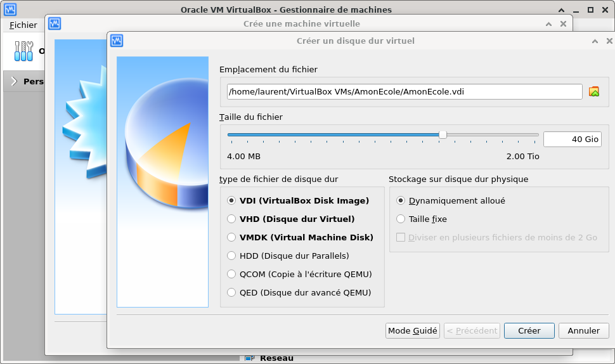Image resolution: width=615 pixels, height=364 pixels.
Task: Click the Mode Guidé button
Action: [x=413, y=330]
